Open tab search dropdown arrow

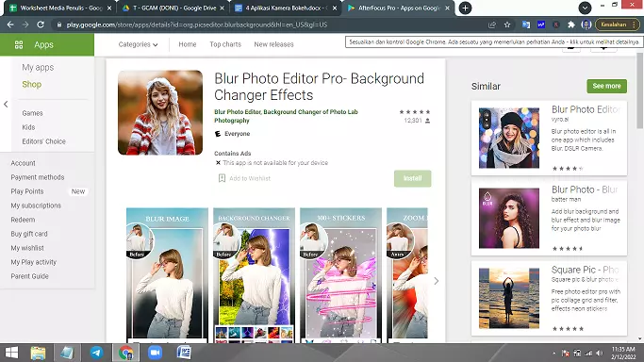(585, 8)
